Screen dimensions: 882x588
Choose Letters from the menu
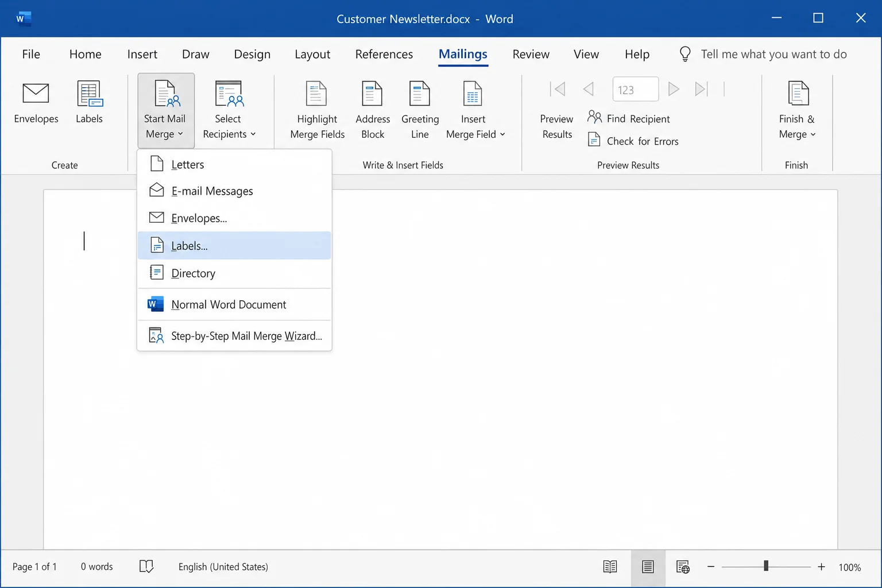234,164
